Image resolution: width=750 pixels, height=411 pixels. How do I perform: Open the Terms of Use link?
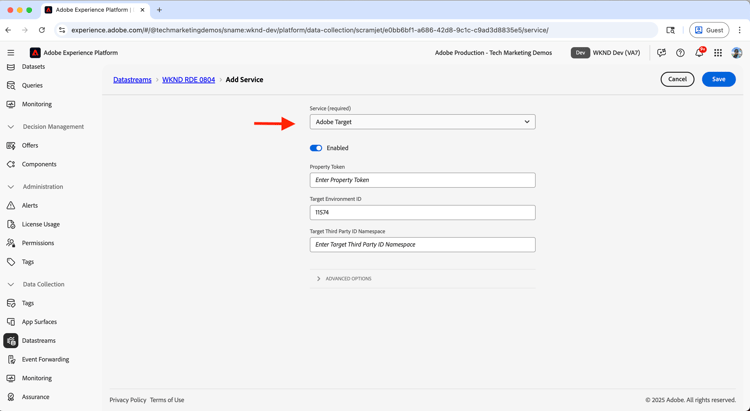click(167, 400)
